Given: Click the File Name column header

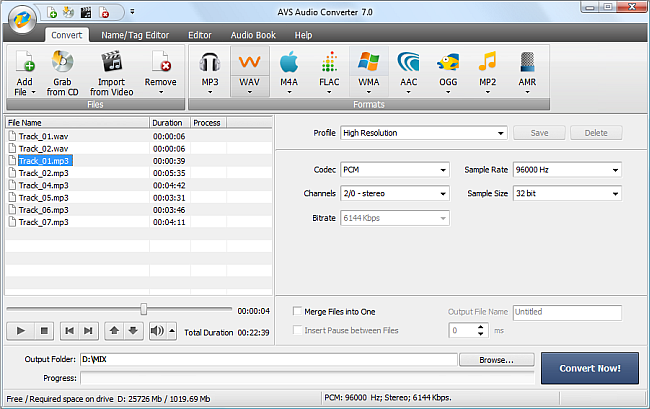Looking at the screenshot, I should 78,123.
